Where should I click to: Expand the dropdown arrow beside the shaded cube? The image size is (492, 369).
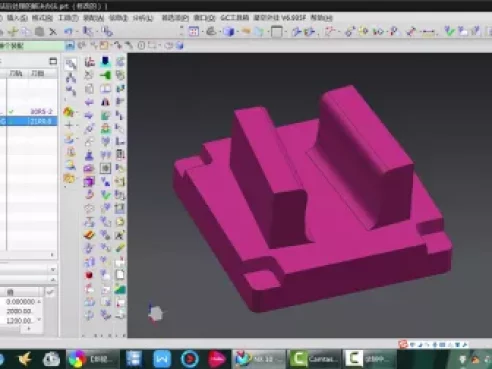click(x=237, y=32)
